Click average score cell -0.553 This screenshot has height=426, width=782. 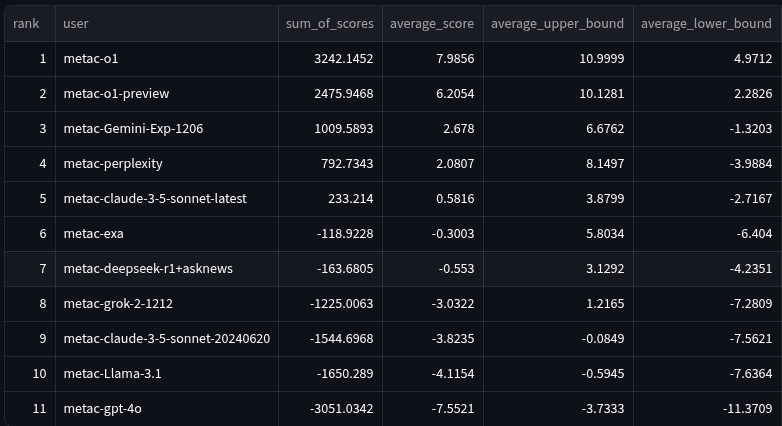(x=433, y=268)
